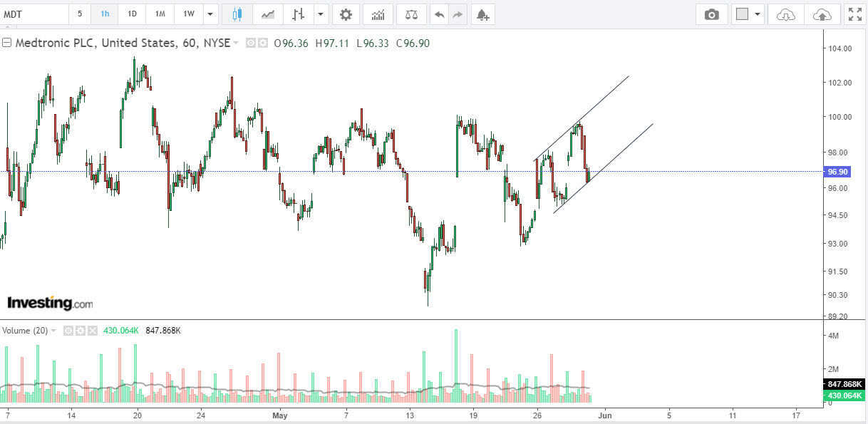
Task: Switch to area chart style icon
Action: pos(268,14)
